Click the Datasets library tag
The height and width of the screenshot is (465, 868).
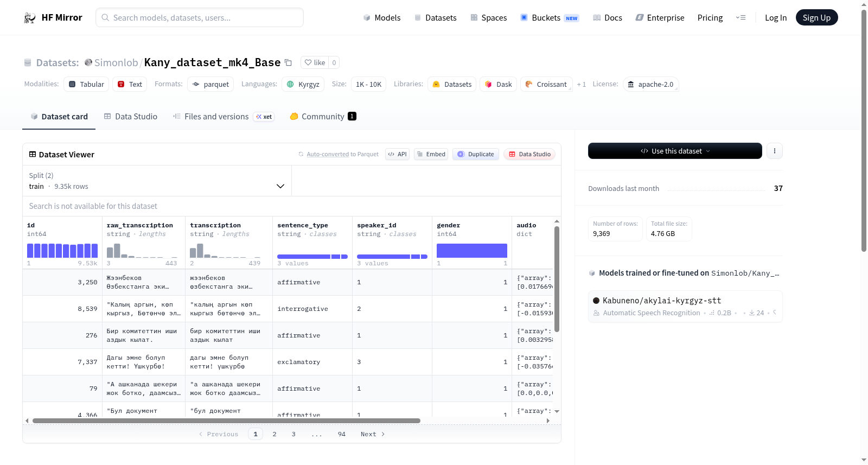(452, 84)
